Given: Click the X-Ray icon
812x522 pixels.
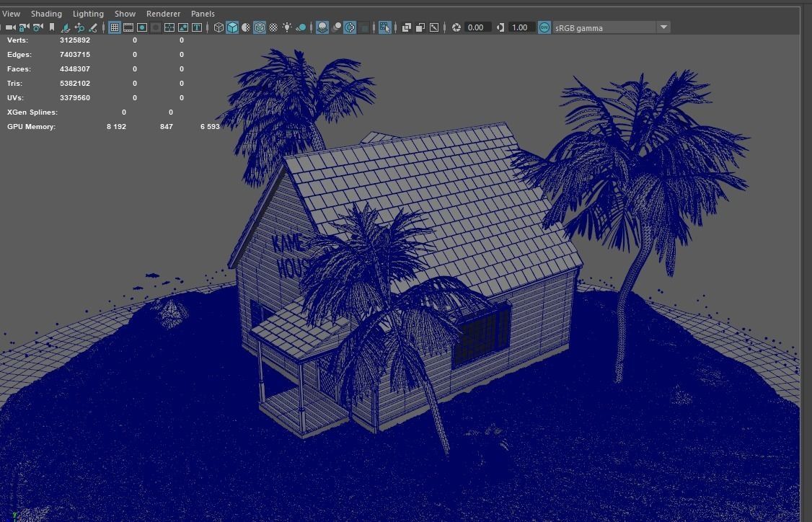Looking at the screenshot, I should click(x=407, y=27).
